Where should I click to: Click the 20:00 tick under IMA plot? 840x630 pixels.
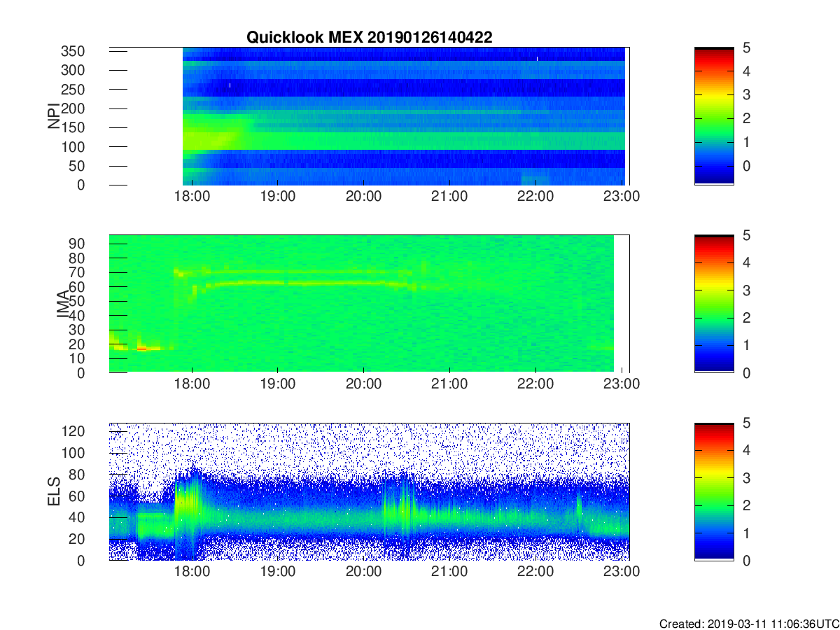pyautogui.click(x=364, y=384)
